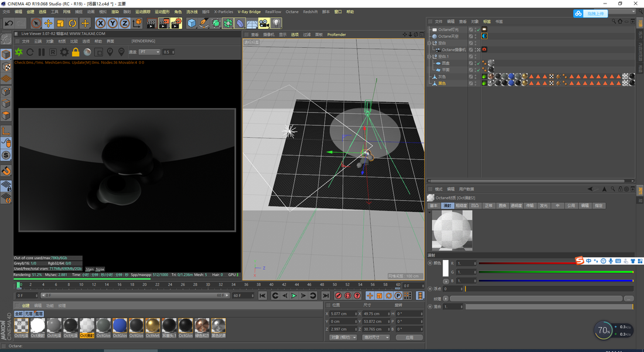
Task: Pause the Live Viewer rendering
Action: (x=42, y=52)
